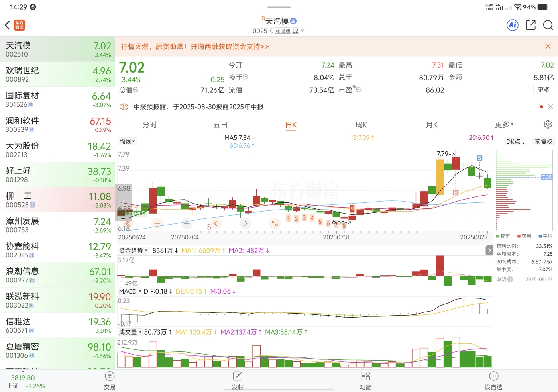Open the Eastmoney logo icon

[19, 25]
